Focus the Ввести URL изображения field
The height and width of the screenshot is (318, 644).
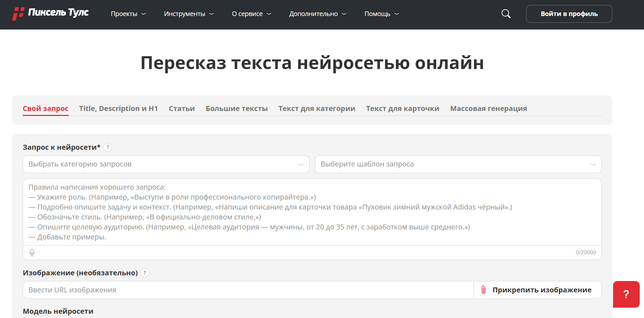(248, 290)
